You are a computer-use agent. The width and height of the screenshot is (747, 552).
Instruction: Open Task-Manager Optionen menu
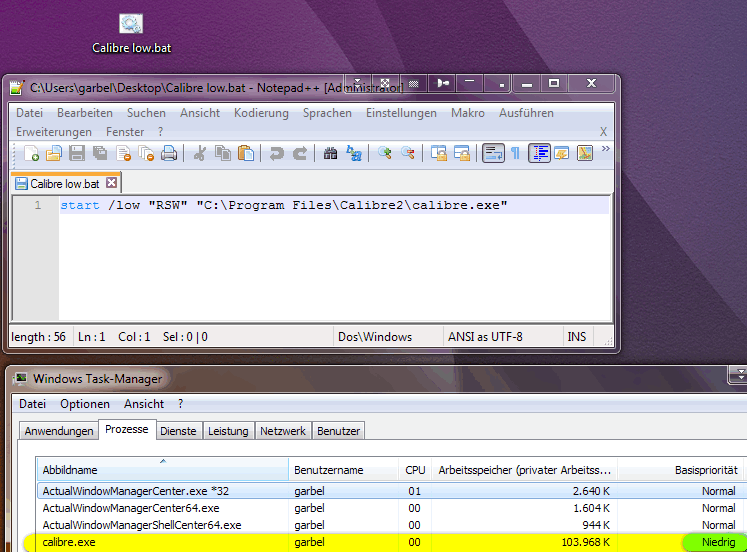click(x=85, y=404)
